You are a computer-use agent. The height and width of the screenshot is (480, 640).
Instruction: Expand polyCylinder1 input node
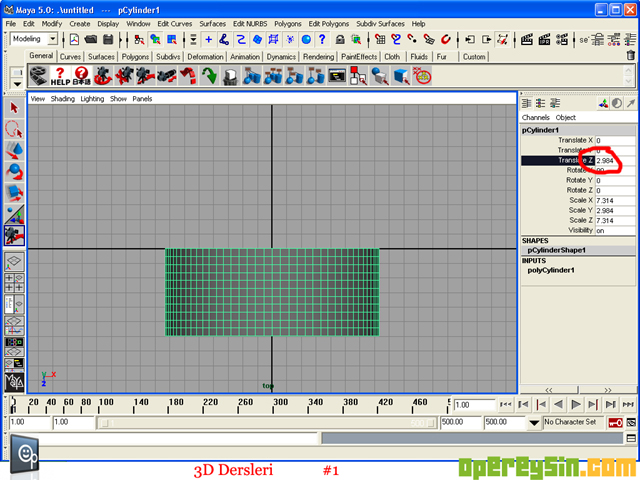[x=551, y=270]
